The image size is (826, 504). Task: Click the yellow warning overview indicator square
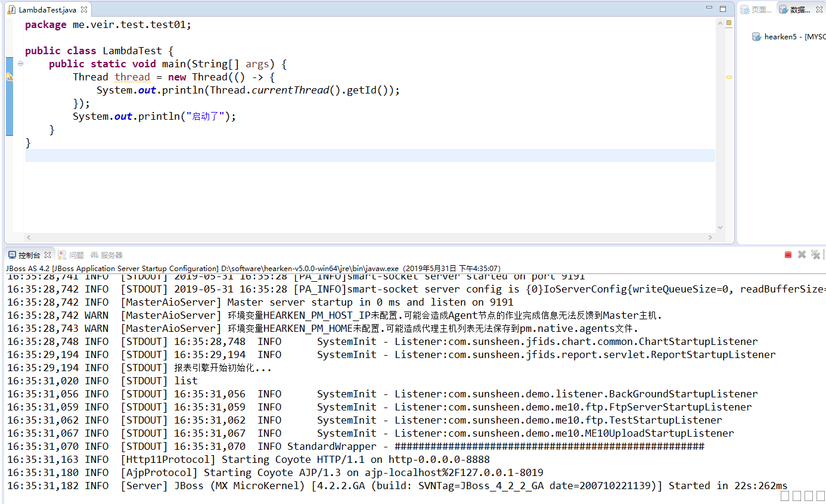point(728,23)
